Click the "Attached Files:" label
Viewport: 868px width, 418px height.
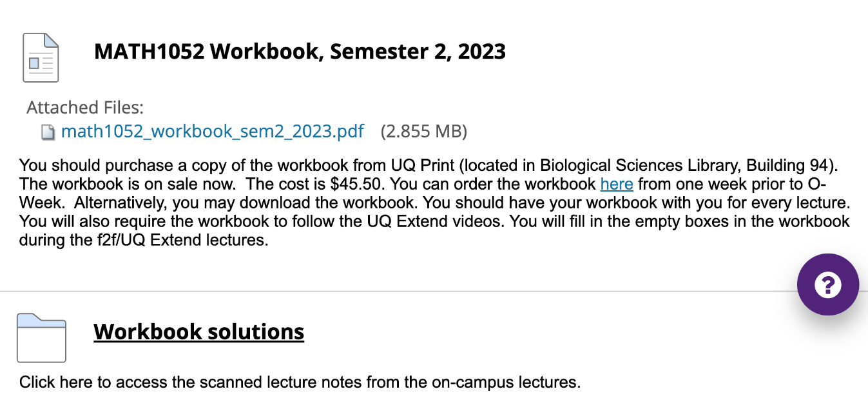click(x=85, y=108)
